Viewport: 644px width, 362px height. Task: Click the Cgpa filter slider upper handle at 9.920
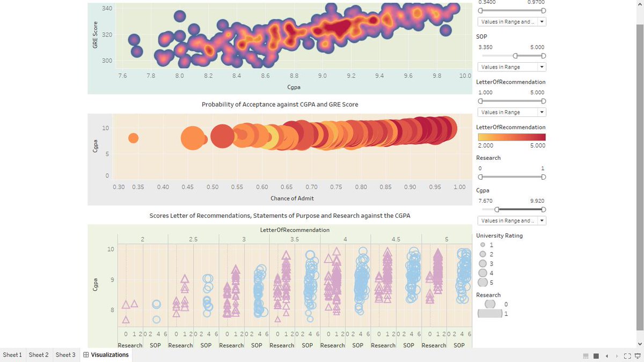pos(544,209)
